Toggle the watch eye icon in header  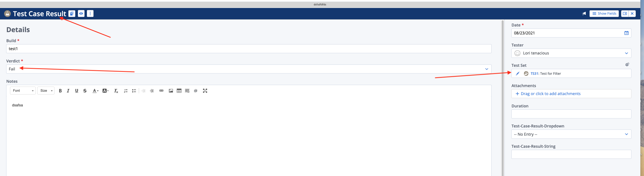tap(81, 14)
